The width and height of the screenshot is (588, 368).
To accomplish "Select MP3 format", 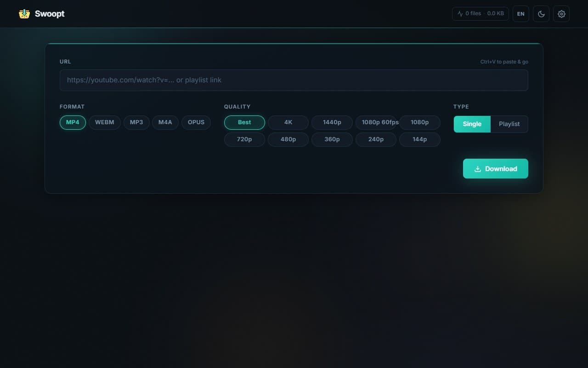I will [x=136, y=122].
